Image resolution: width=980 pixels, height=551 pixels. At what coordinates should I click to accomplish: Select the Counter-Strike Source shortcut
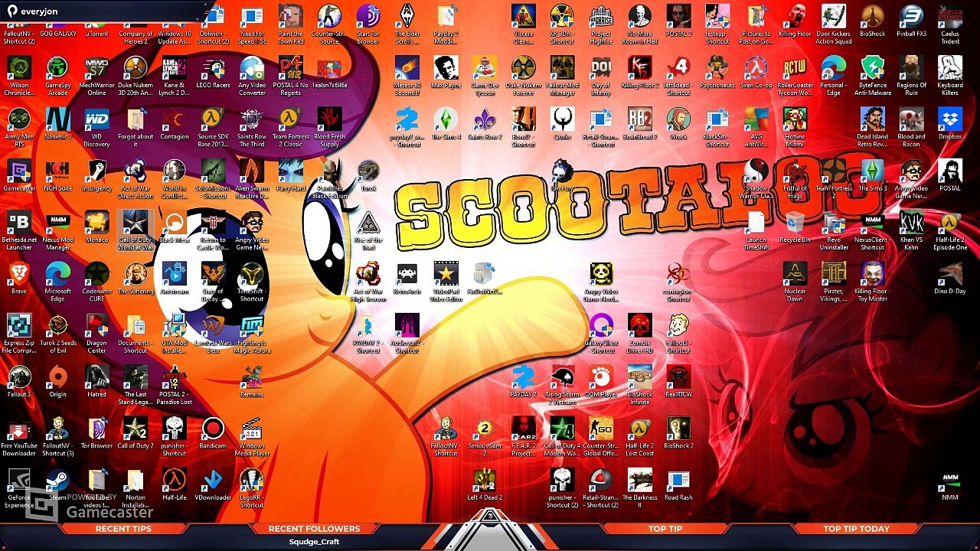(x=329, y=24)
